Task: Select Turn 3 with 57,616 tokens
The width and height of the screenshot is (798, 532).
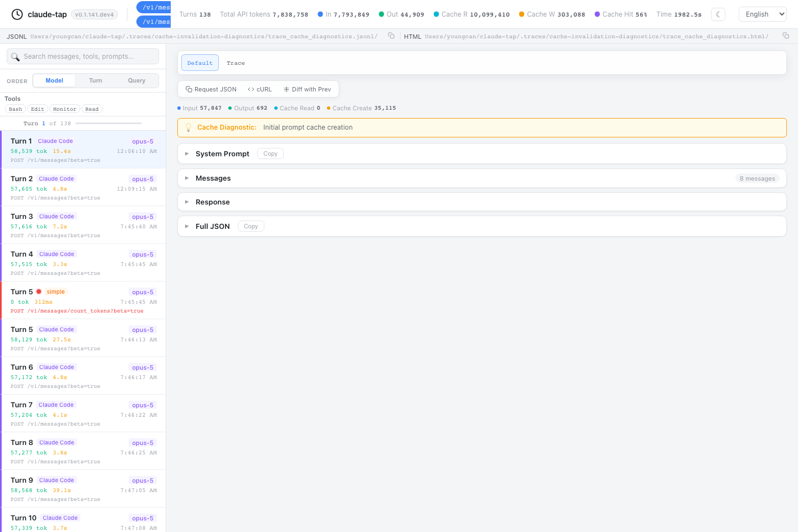Action: pyautogui.click(x=83, y=225)
